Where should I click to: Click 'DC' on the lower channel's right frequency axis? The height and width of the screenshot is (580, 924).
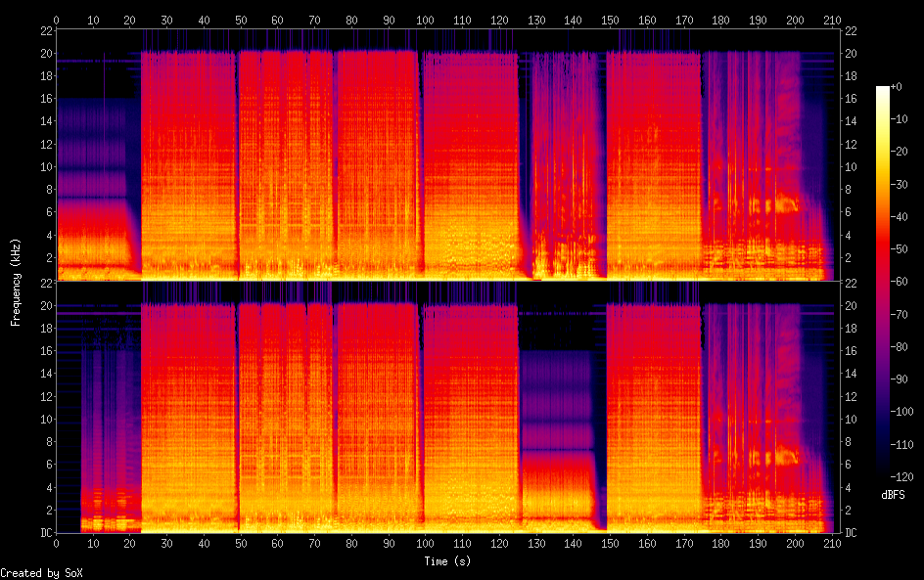851,533
